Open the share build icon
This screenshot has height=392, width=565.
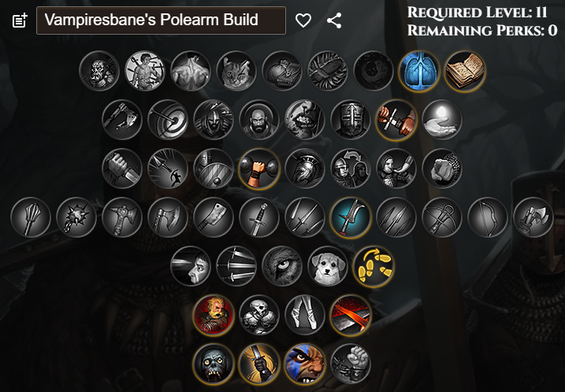(x=334, y=20)
